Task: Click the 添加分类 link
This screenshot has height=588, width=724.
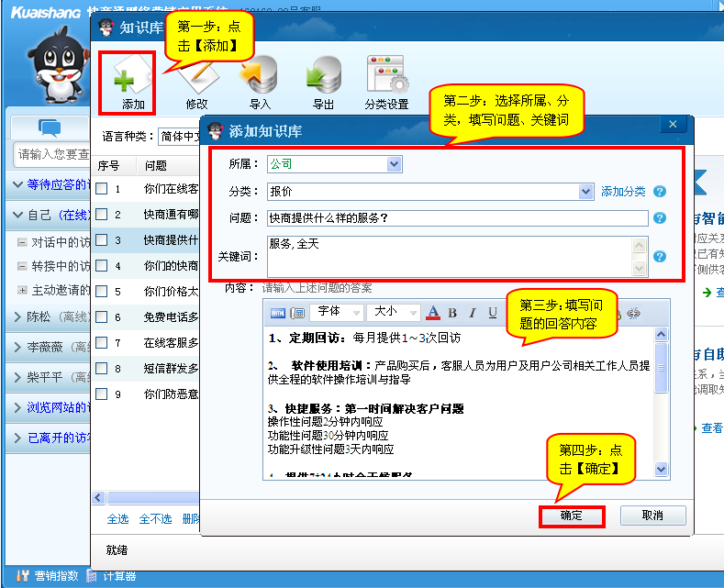Action: point(623,192)
